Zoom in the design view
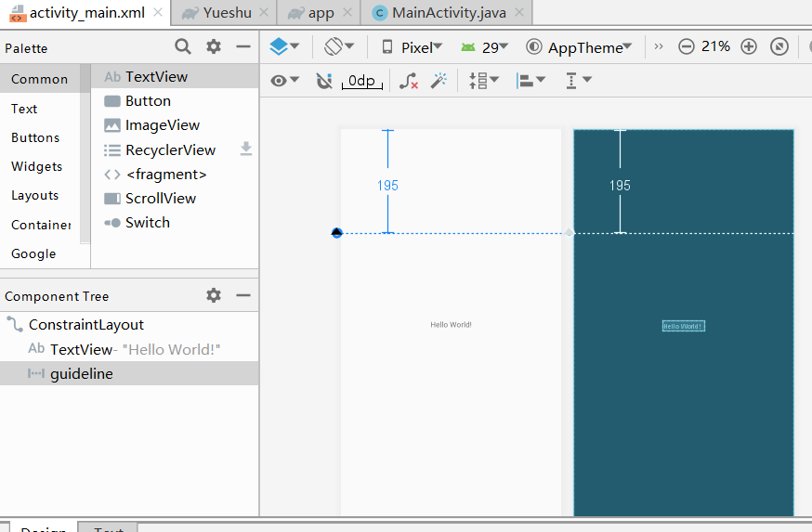This screenshot has height=532, width=812. point(748,46)
